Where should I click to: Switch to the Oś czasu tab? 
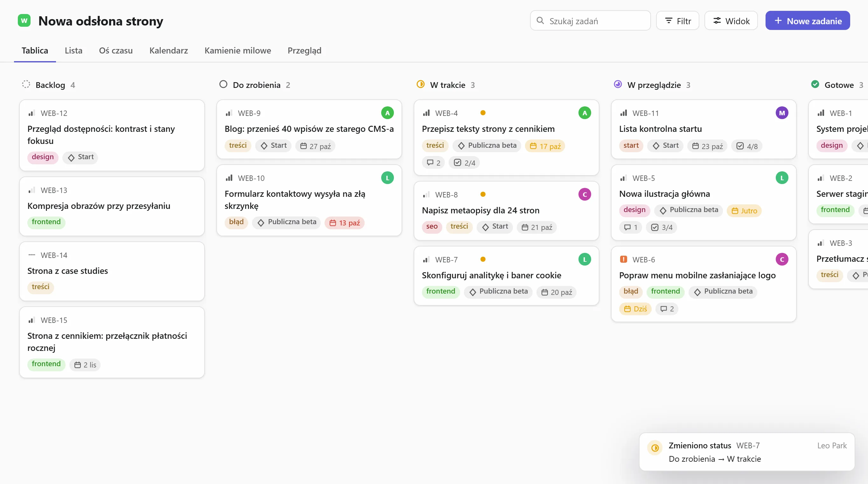(x=115, y=51)
